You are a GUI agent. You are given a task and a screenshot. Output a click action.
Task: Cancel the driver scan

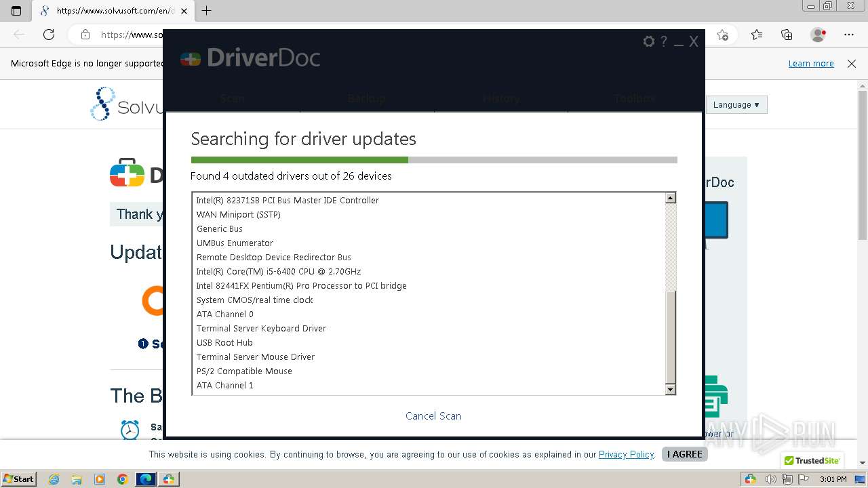[x=433, y=416]
